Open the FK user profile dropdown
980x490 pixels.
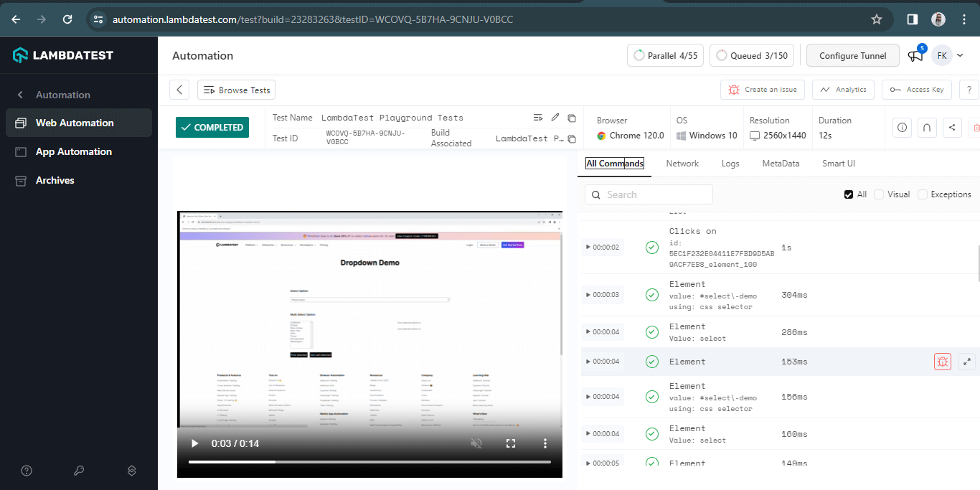[x=948, y=56]
